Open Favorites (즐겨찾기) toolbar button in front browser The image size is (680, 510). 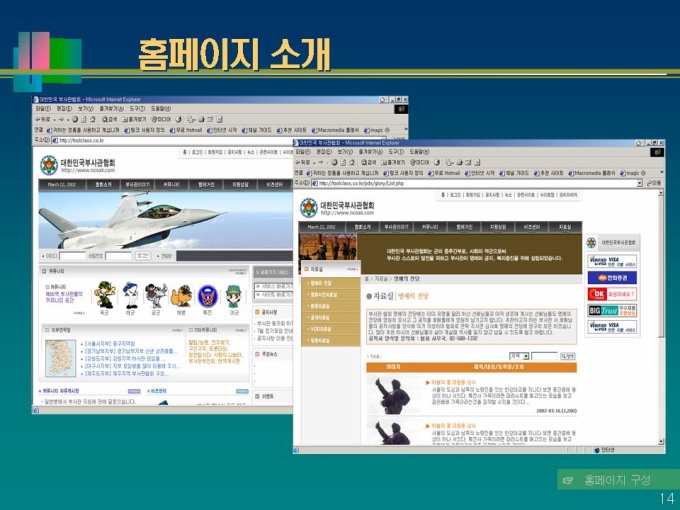pos(392,162)
